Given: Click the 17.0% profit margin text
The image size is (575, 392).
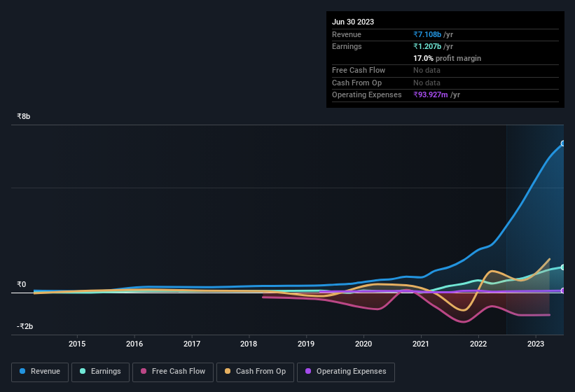Looking at the screenshot, I should tap(447, 58).
